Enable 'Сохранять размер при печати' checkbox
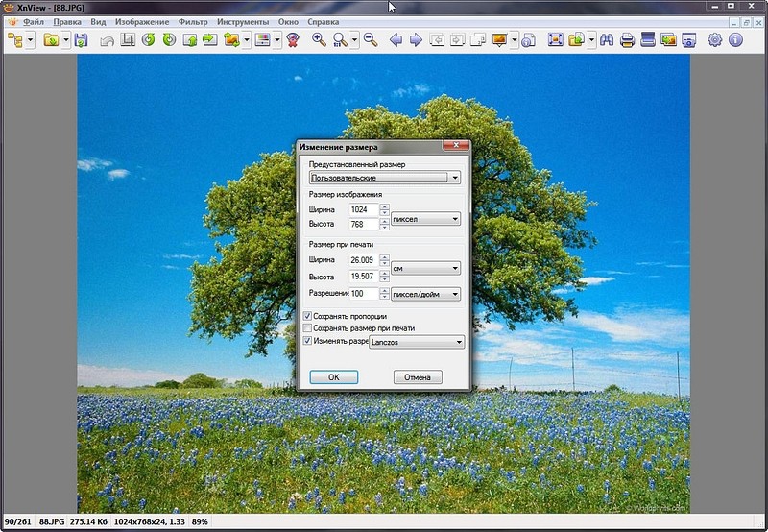 coord(307,328)
